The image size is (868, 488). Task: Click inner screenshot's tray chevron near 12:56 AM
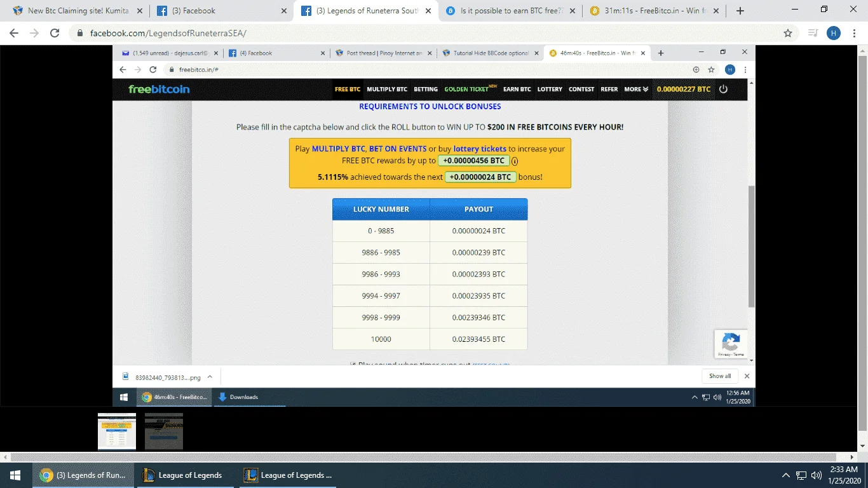pyautogui.click(x=695, y=397)
